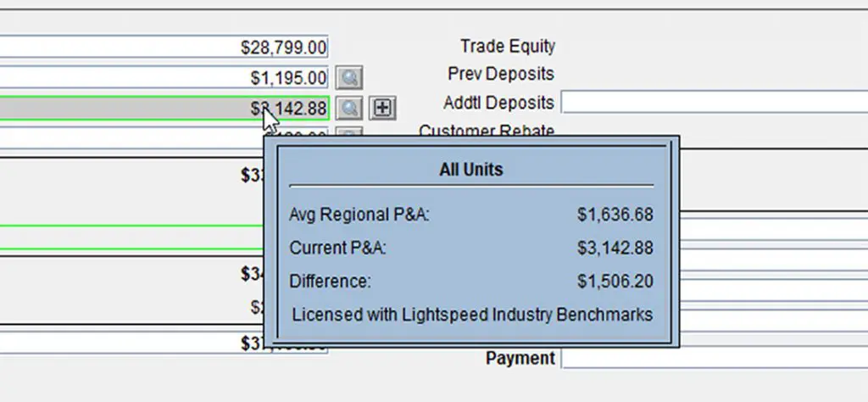The width and height of the screenshot is (868, 402).
Task: Click the bold Payment label
Action: tap(520, 359)
